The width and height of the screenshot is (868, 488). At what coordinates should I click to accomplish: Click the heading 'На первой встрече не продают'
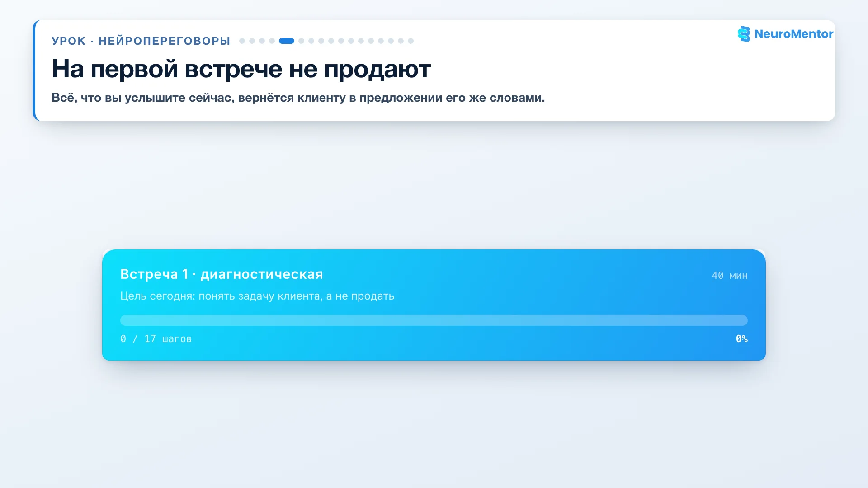click(x=241, y=69)
